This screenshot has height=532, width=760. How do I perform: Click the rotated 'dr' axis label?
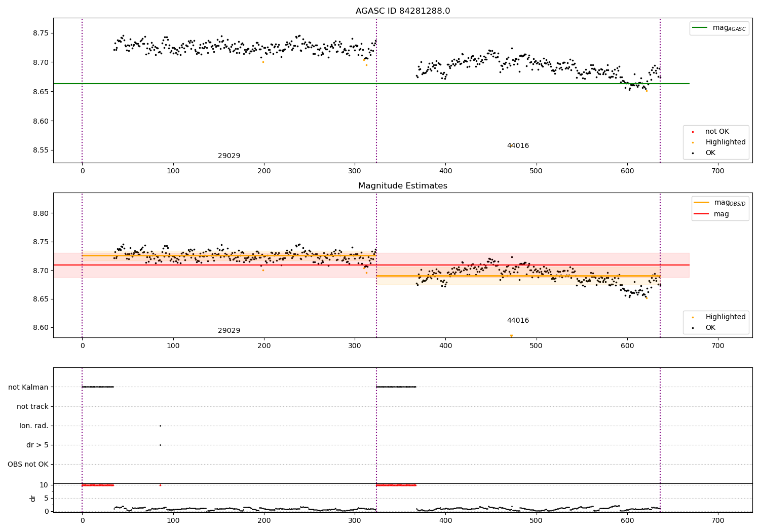[x=33, y=498]
